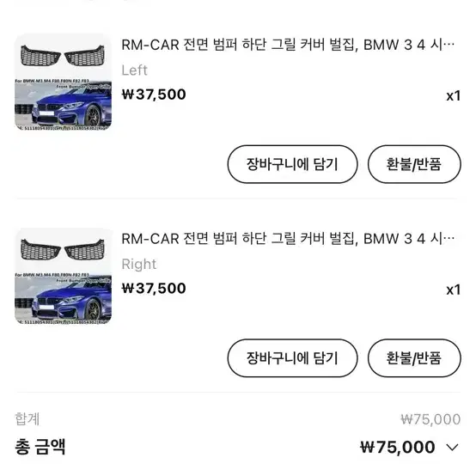Open the RM-CAR product title of Right item
476x476 pixels.
pos(288,239)
